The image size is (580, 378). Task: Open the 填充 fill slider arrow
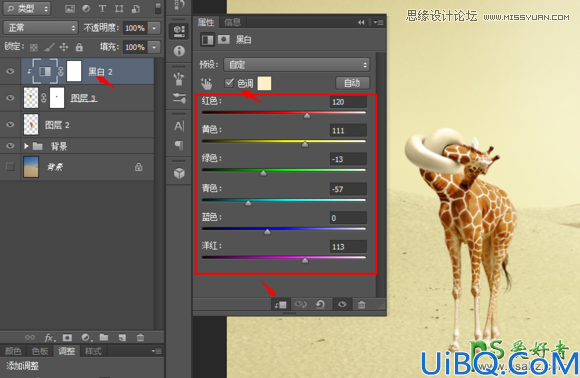pos(154,47)
